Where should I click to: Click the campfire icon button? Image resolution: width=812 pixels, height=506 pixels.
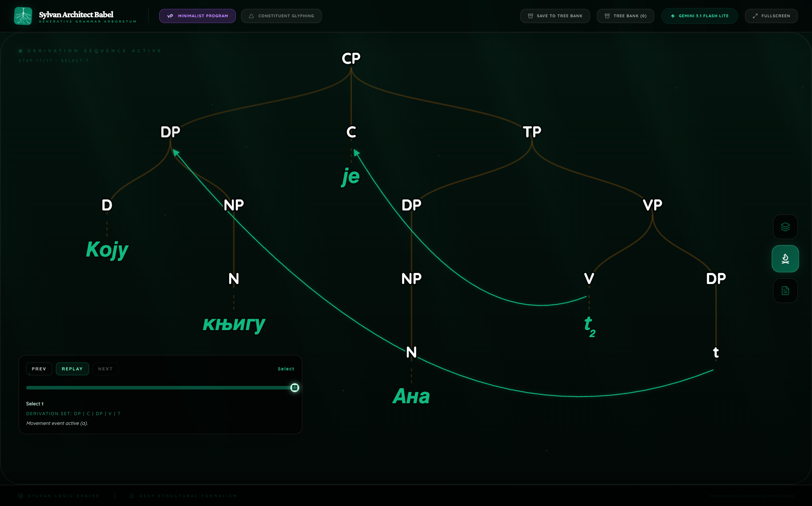tap(785, 259)
